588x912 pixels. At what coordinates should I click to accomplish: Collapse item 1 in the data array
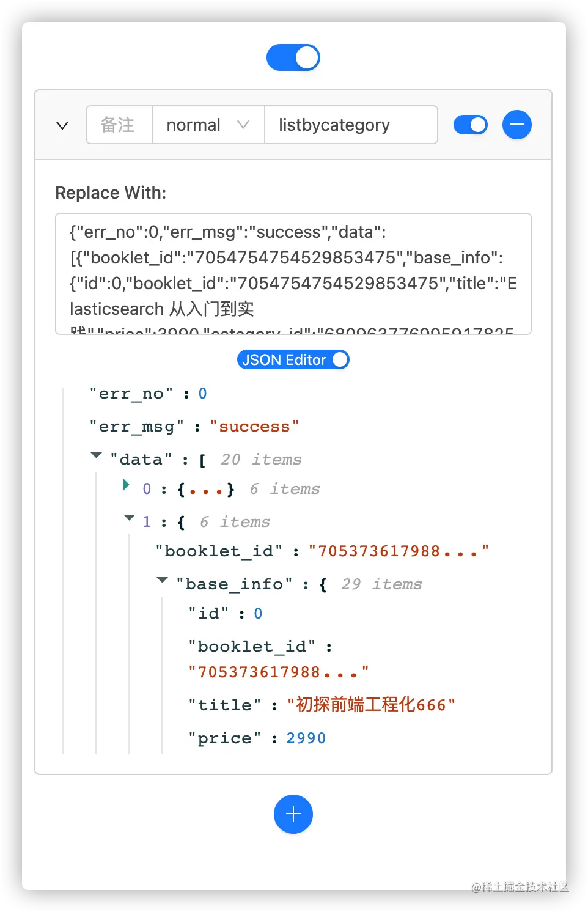(x=129, y=518)
